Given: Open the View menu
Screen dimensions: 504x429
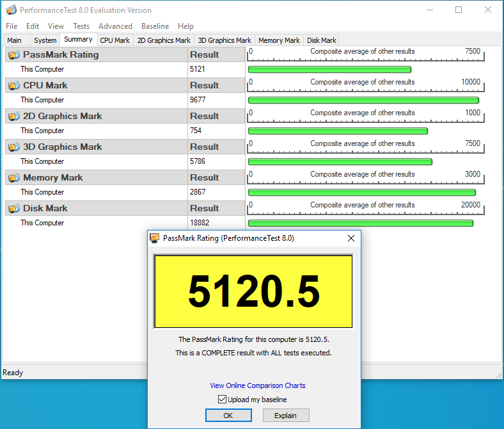Looking at the screenshot, I should (56, 26).
